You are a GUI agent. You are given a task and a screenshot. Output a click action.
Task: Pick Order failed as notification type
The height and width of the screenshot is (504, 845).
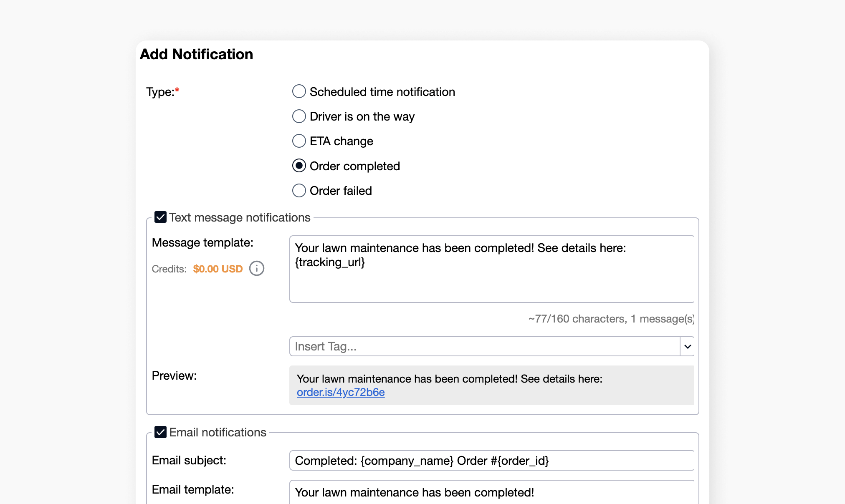click(x=299, y=190)
